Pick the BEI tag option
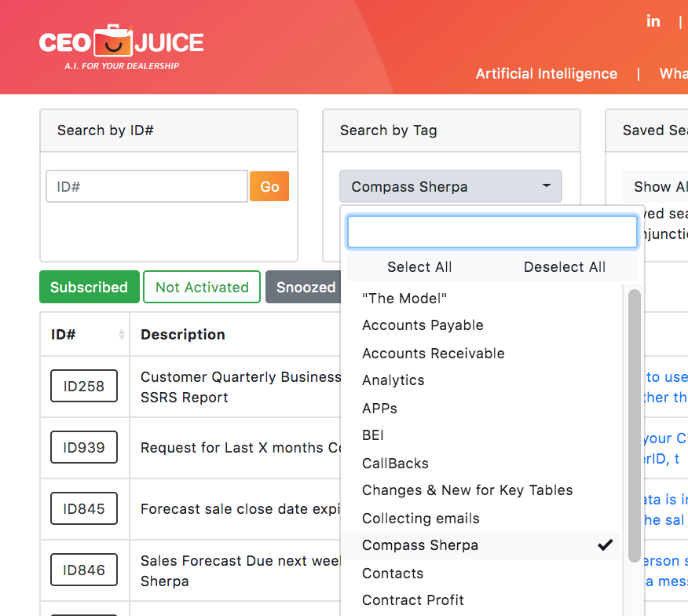The height and width of the screenshot is (616, 688). 481,435
